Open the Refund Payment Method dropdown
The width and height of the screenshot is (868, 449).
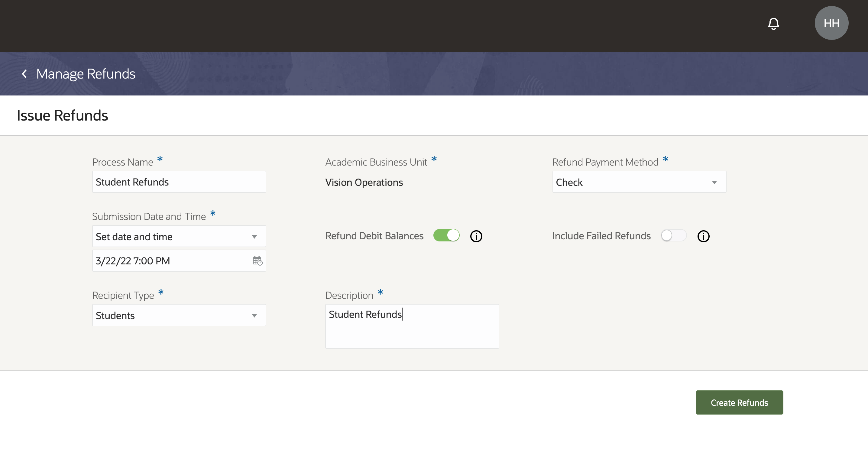pyautogui.click(x=639, y=182)
